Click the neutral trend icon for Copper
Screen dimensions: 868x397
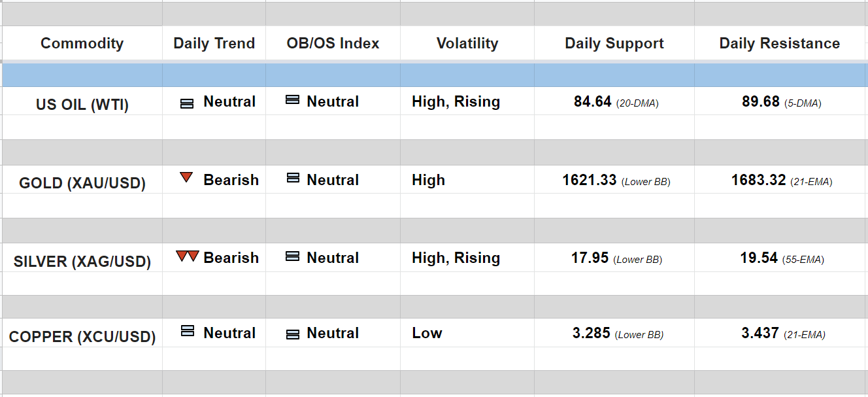[x=188, y=331]
